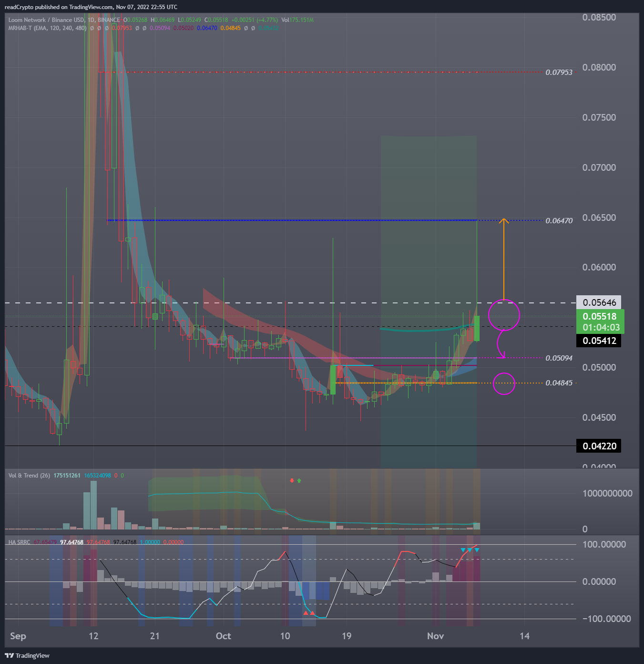Image resolution: width=644 pixels, height=664 pixels.
Task: Click the Vol & Trend (26) indicator label
Action: (x=29, y=476)
